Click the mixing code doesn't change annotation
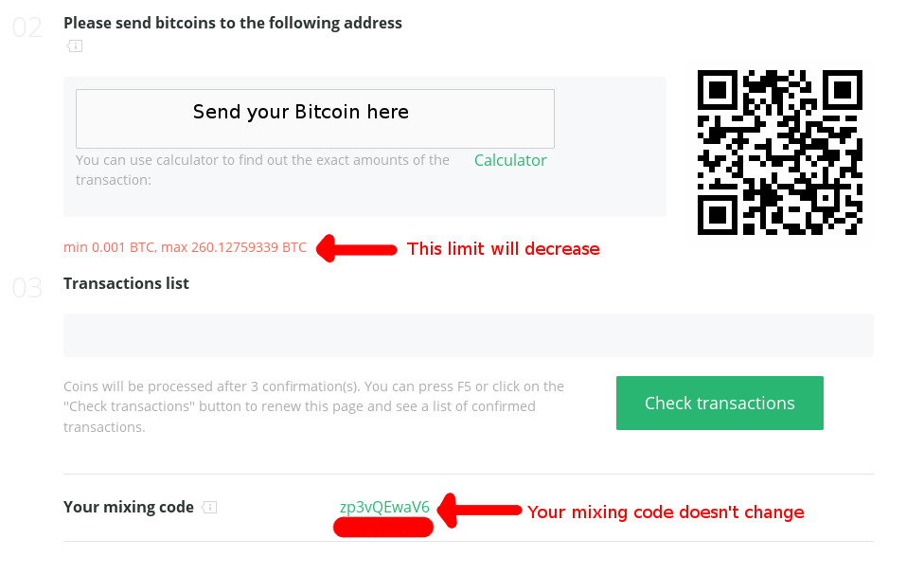Viewport: 924px width, 575px height. pyautogui.click(x=665, y=512)
